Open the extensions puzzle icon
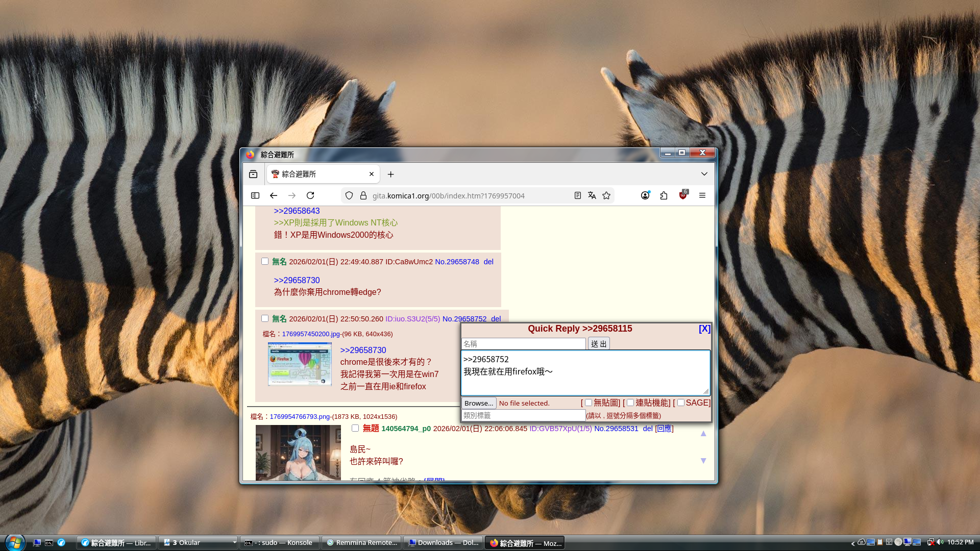Image resolution: width=980 pixels, height=551 pixels. point(664,195)
